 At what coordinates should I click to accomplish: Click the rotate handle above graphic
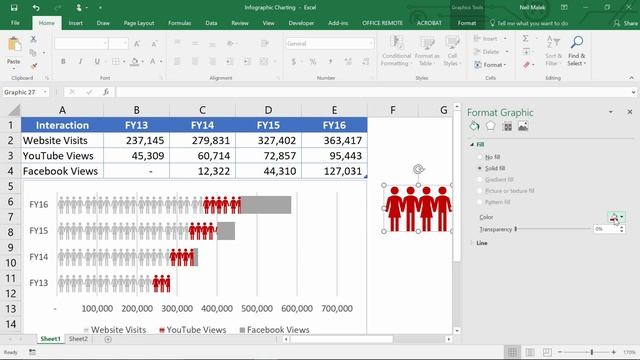418,169
